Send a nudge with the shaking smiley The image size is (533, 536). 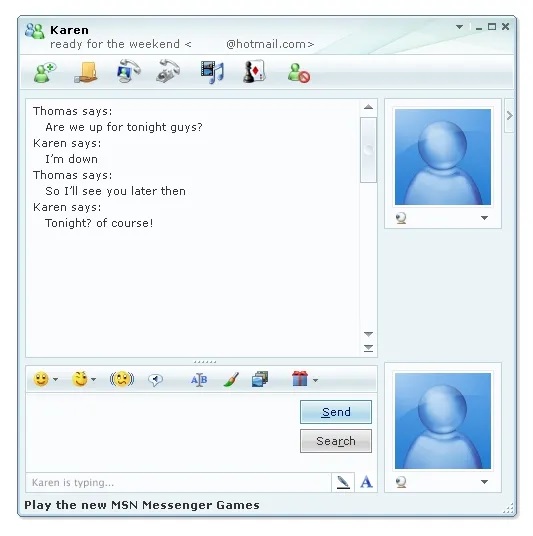pyautogui.click(x=122, y=379)
